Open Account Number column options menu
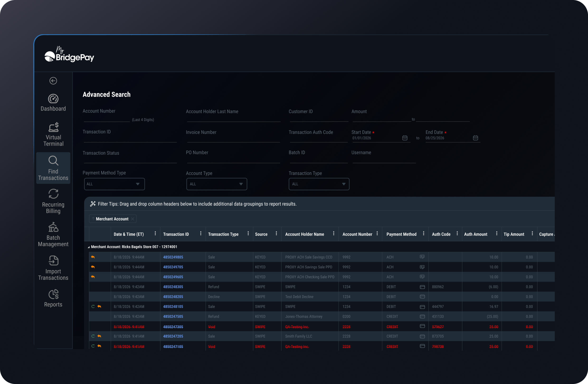 point(377,233)
